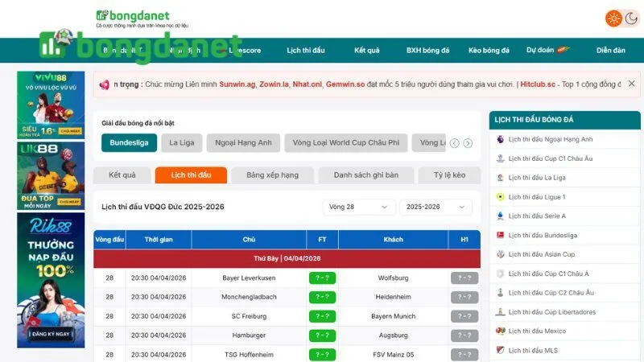Click the Ligue 1 logo icon
This screenshot has height=362, width=644.
tap(501, 197)
